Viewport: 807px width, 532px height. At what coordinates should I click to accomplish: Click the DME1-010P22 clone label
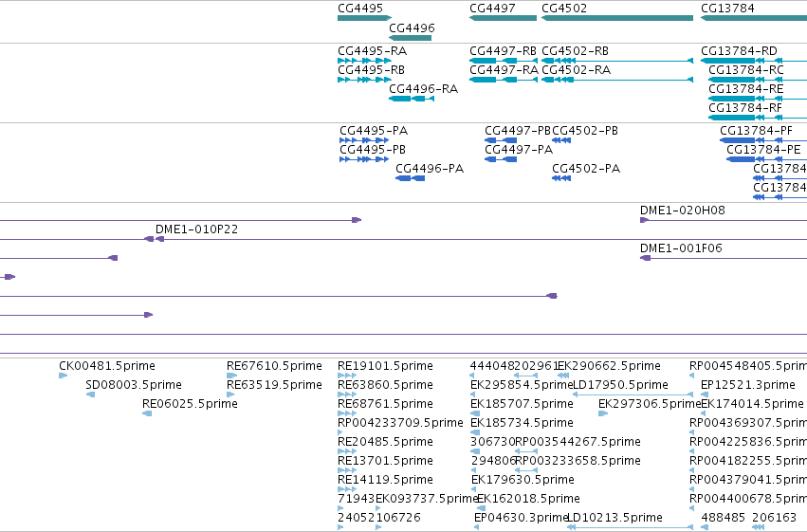[x=196, y=229]
